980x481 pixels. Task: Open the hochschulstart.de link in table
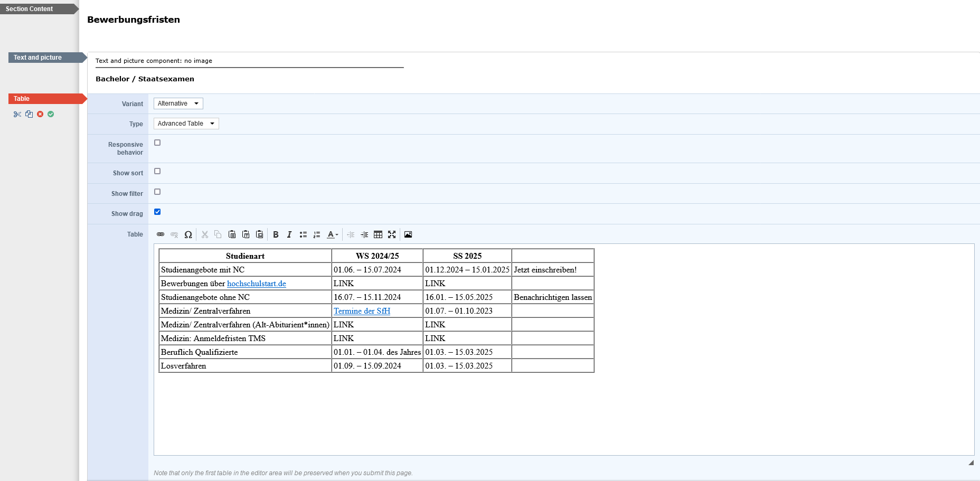[x=256, y=284]
